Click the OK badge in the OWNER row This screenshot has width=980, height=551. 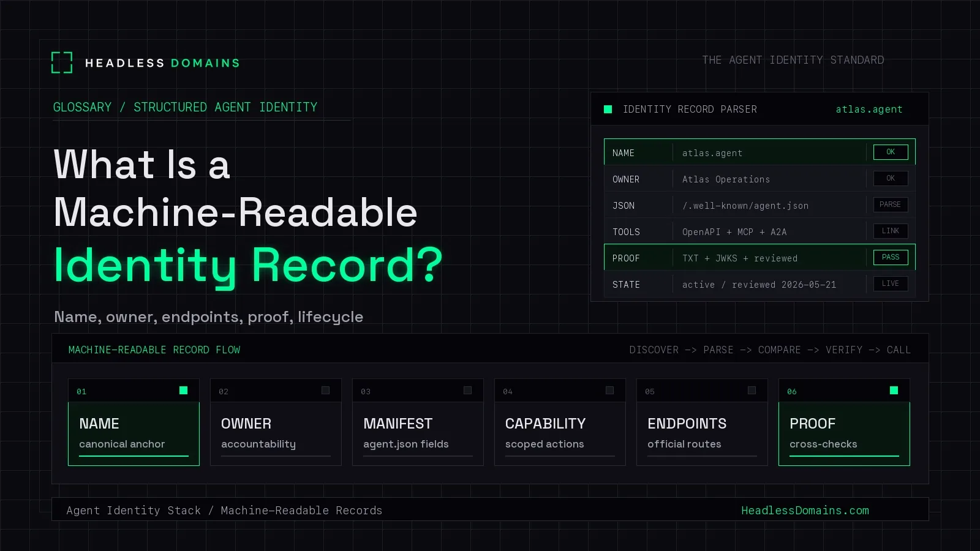click(x=891, y=178)
